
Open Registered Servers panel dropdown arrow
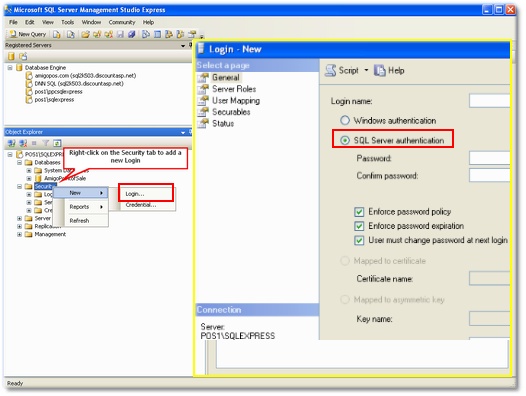183,45
